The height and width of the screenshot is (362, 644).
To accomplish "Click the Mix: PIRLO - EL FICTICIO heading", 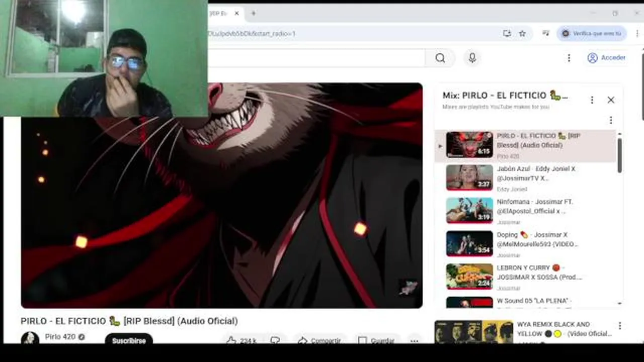I will [505, 95].
